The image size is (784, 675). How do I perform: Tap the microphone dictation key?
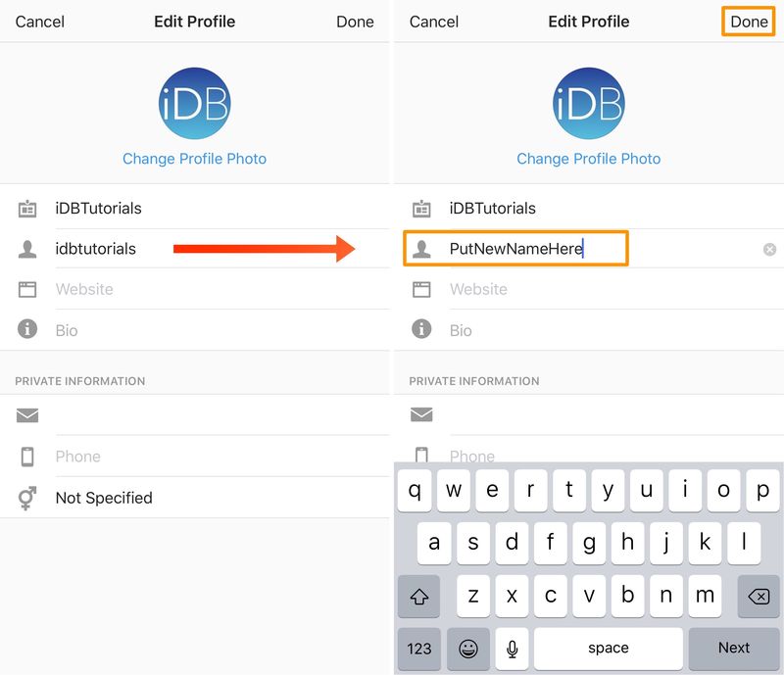tap(512, 649)
